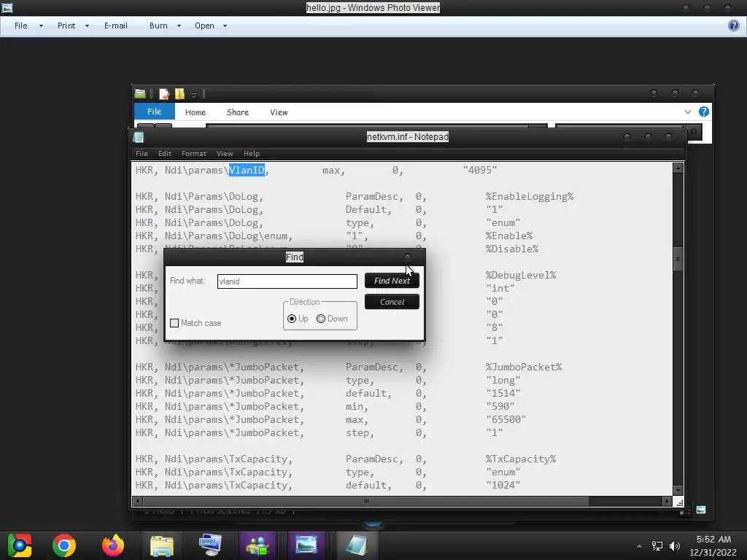This screenshot has width=747, height=560.
Task: Switch to File Explorer Share tab
Action: coord(237,112)
